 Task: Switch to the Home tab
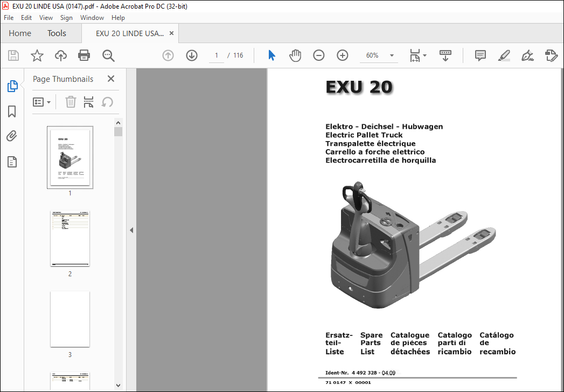(x=20, y=33)
